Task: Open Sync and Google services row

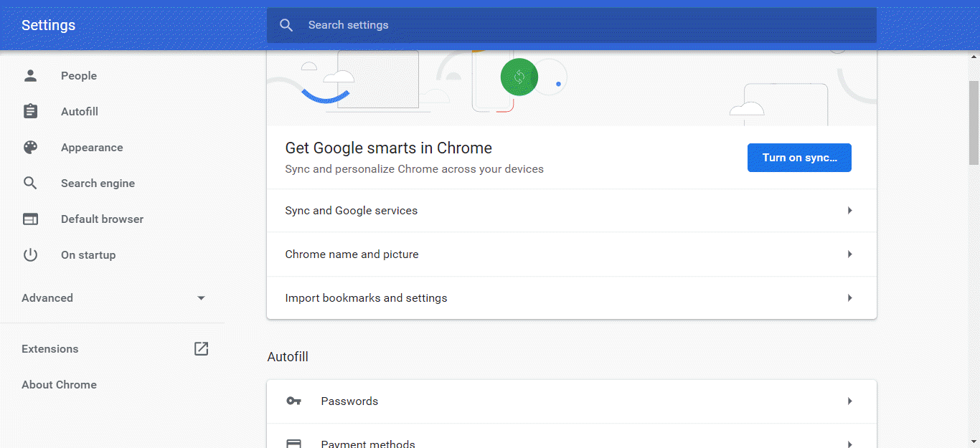Action: [572, 210]
